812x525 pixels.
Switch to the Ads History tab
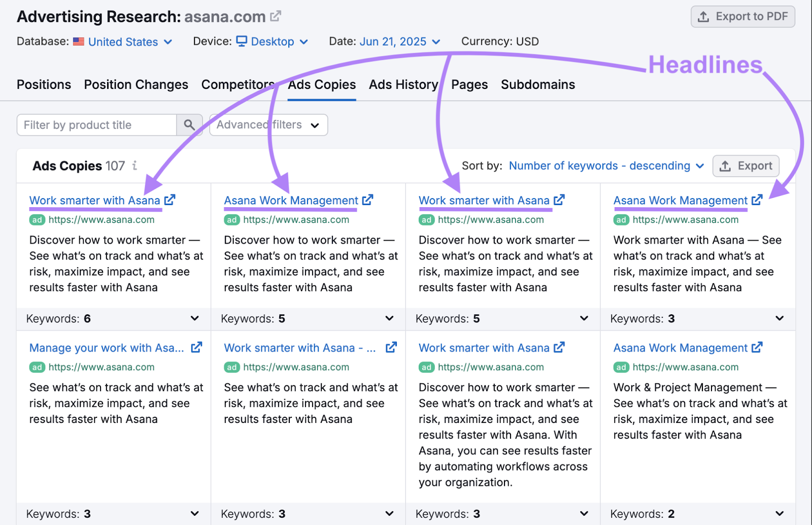pyautogui.click(x=403, y=84)
